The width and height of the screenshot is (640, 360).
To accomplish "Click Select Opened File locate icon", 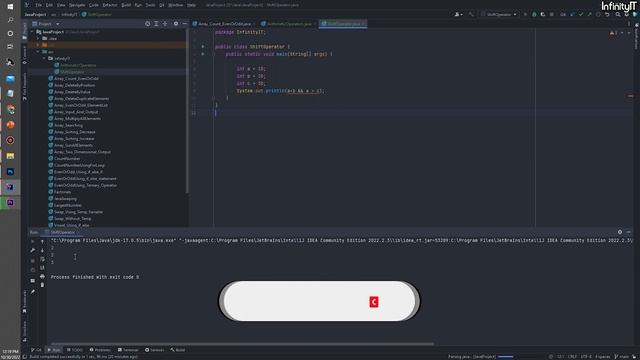I will coord(147,24).
